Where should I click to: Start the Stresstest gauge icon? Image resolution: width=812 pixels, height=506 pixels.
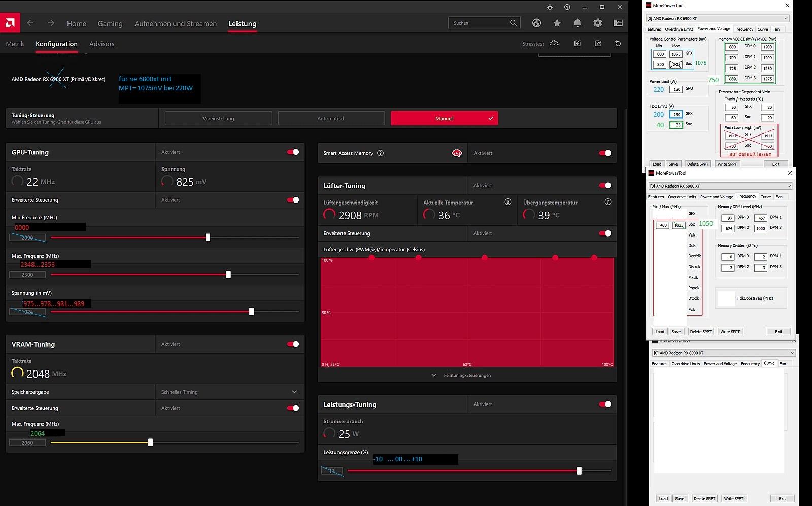tap(554, 43)
